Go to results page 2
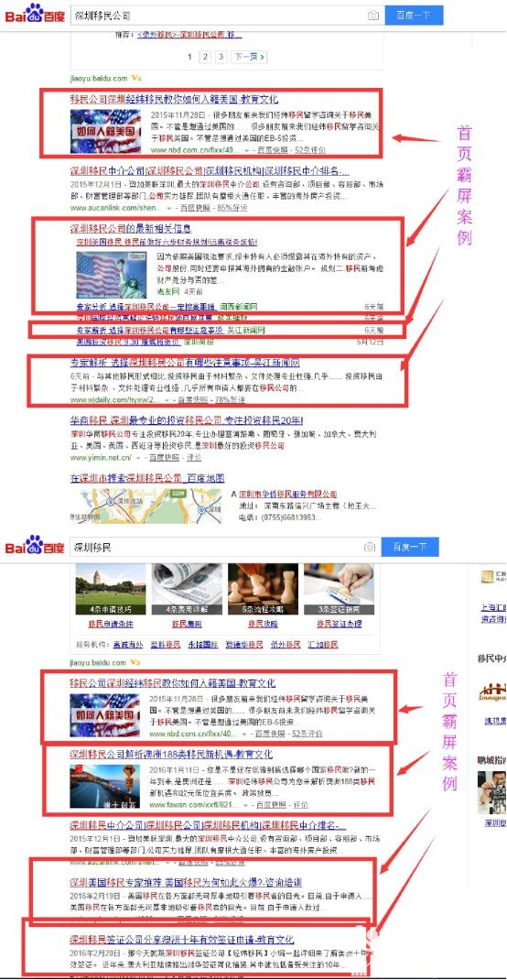This screenshot has width=507, height=980. coord(205,57)
